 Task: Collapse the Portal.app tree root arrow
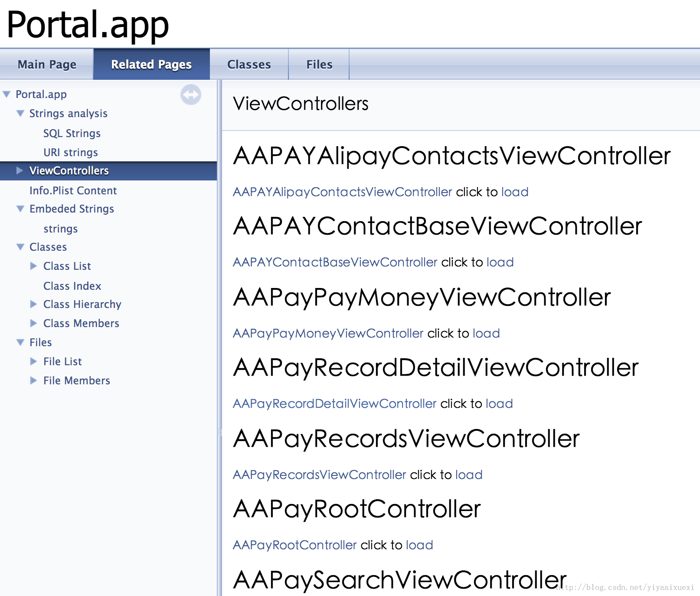tap(7, 94)
